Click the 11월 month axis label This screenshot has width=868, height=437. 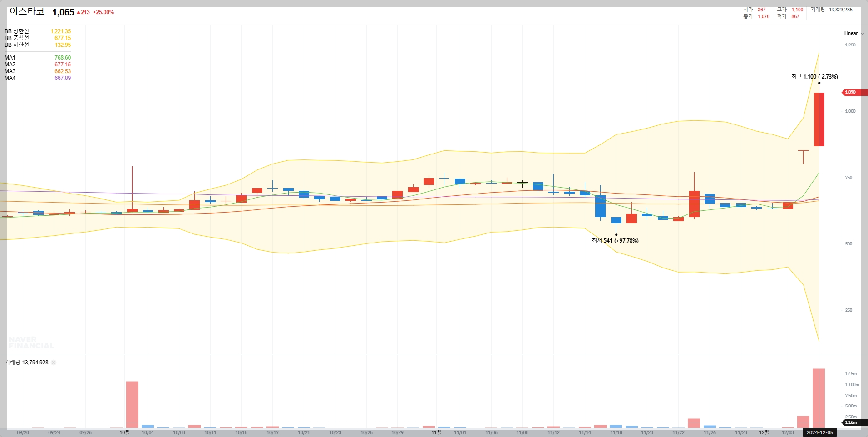tap(436, 433)
